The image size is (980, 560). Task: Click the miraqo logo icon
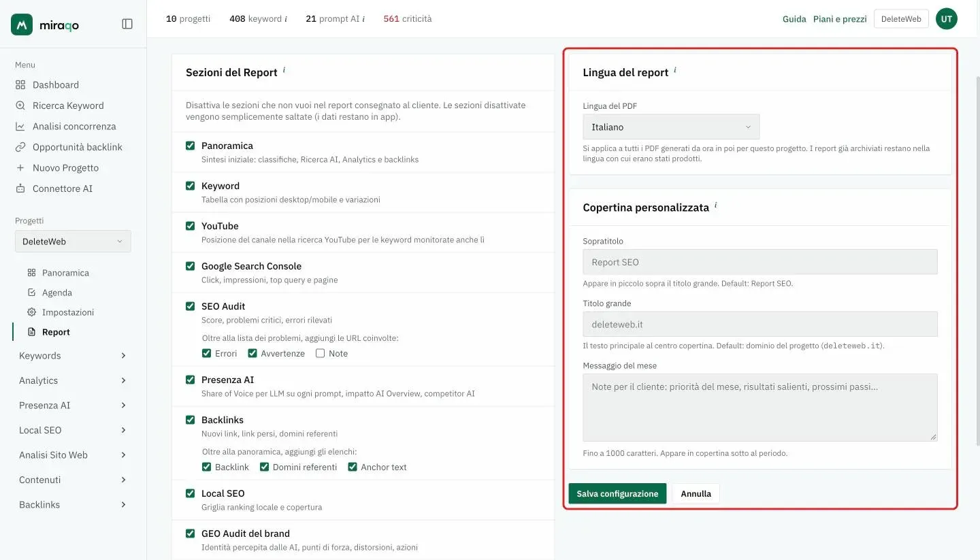click(x=22, y=24)
